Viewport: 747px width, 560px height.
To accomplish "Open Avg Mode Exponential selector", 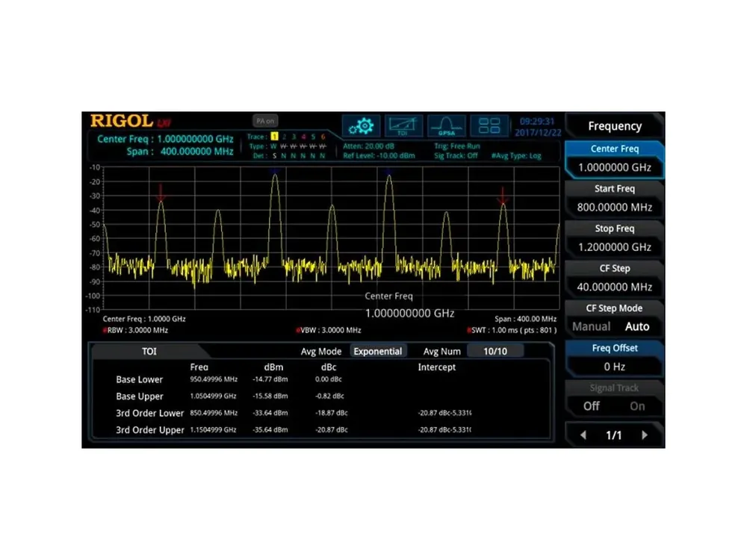I will click(x=378, y=352).
